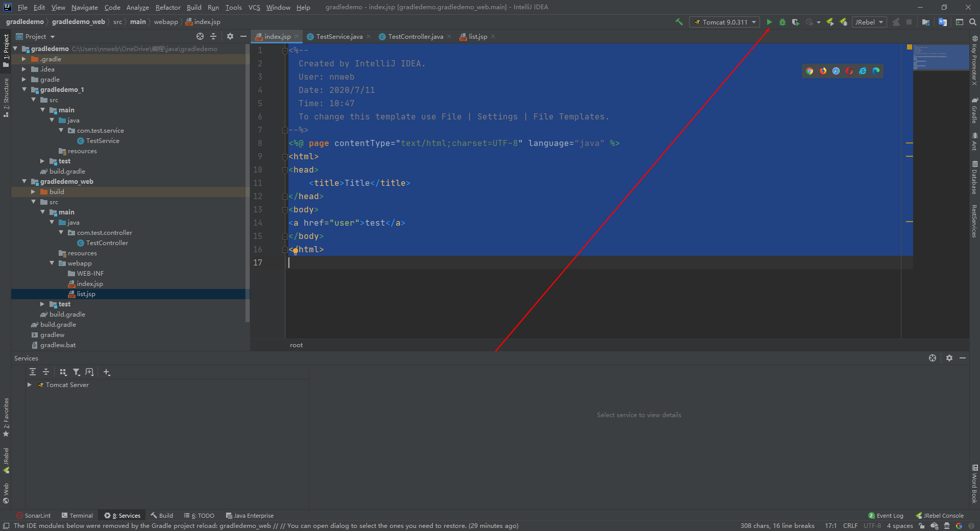Open the TODO tool window
This screenshot has width=980, height=531.
tap(199, 516)
